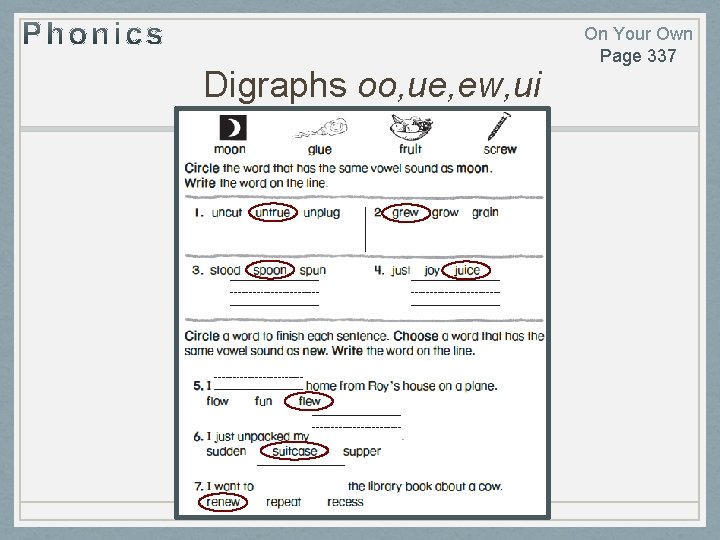Screen dimensions: 720x540
Task: Click the 'Digraphs oo,ue,ew,ui' title
Action: 373,85
